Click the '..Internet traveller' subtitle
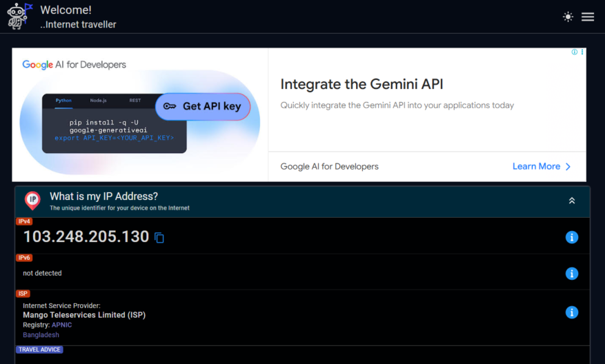Viewport: 605px width, 364px height. [x=78, y=24]
